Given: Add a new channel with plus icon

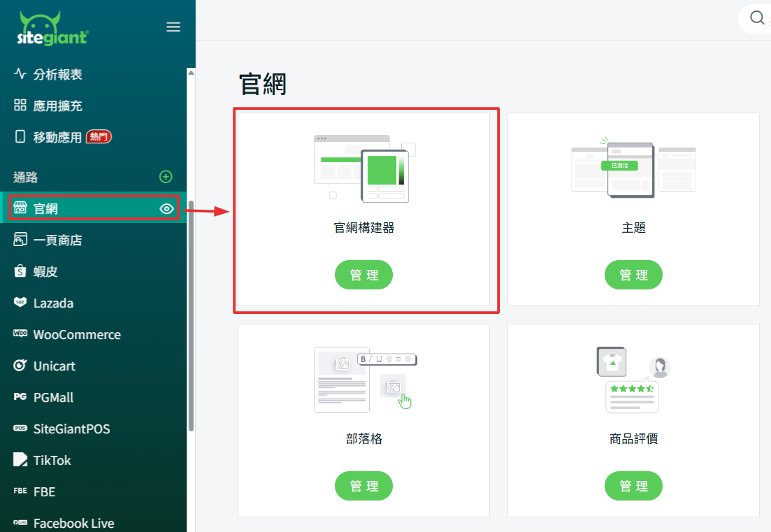Looking at the screenshot, I should pyautogui.click(x=166, y=177).
